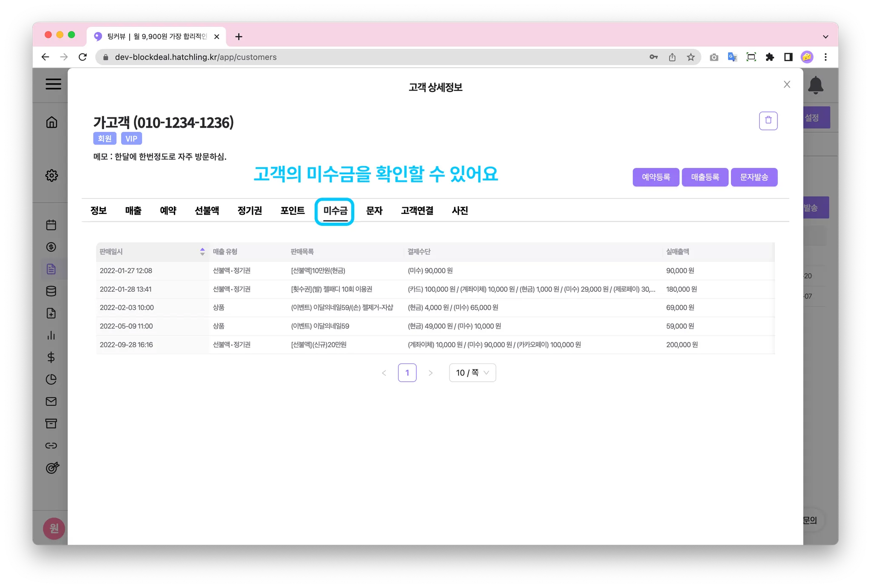Image resolution: width=871 pixels, height=588 pixels.
Task: Sort by 판매일시 column arrows
Action: point(202,252)
